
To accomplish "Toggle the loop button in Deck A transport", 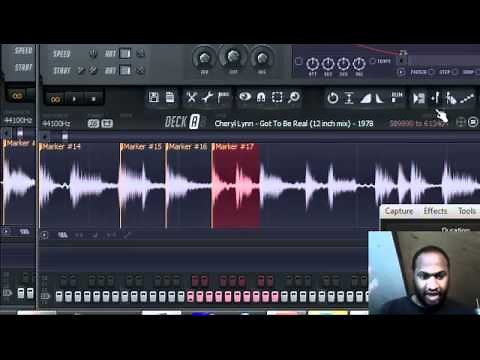I will tap(55, 99).
